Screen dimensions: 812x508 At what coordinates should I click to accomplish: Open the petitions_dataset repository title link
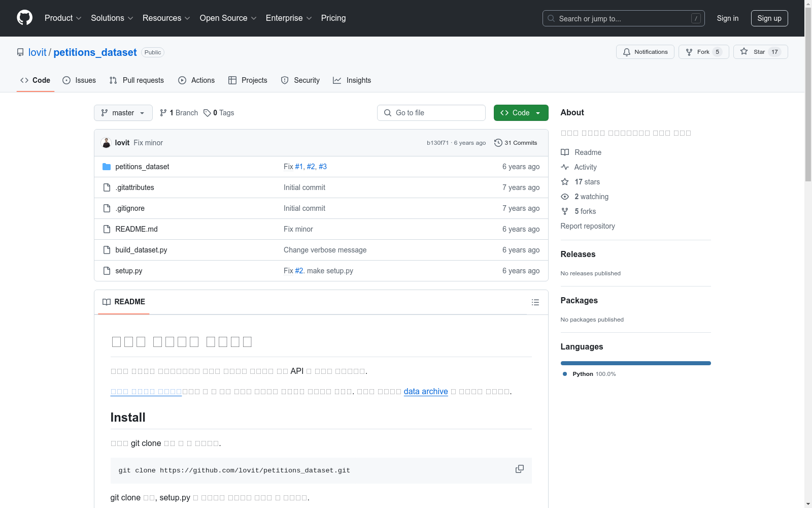click(95, 52)
